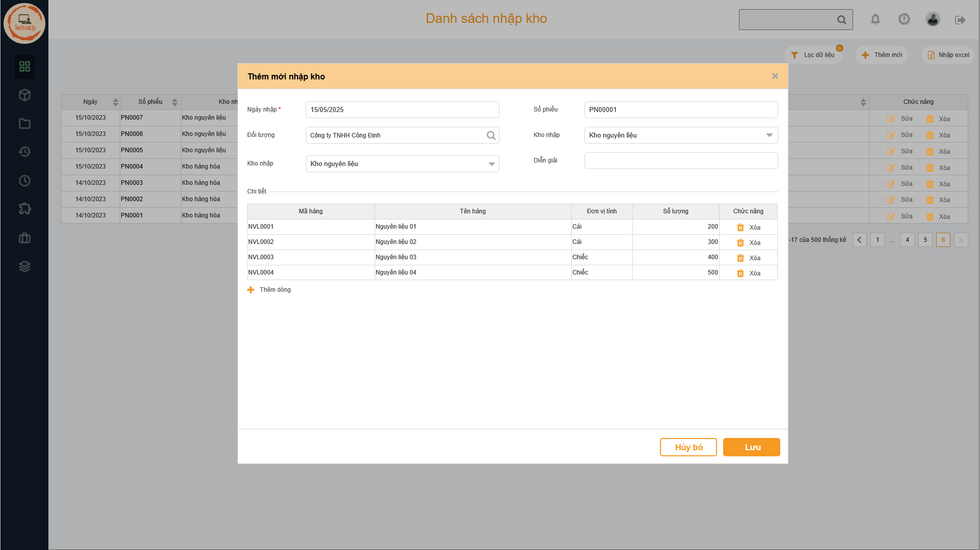Go to page 5 in pagination
Screen dimensions: 980x550
pos(925,240)
